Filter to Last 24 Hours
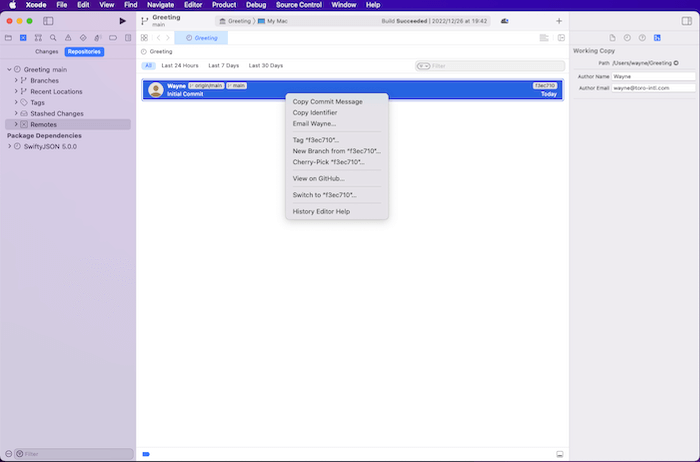 (x=180, y=66)
